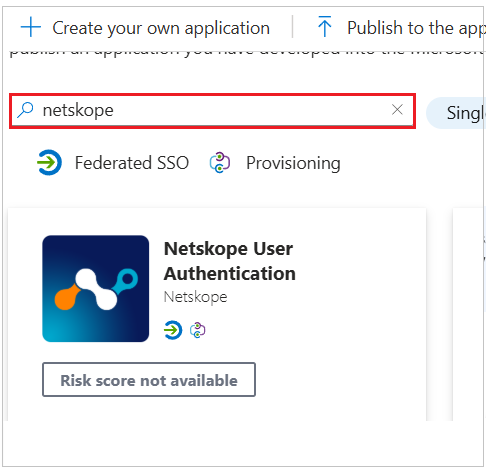The width and height of the screenshot is (486, 467).
Task: Open Netskope User Authentication app title
Action: (230, 261)
